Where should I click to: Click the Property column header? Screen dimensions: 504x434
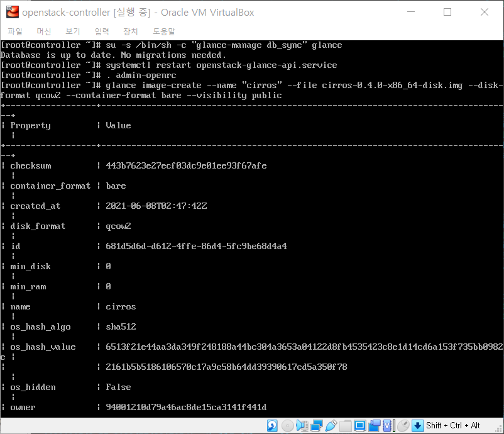coord(30,126)
